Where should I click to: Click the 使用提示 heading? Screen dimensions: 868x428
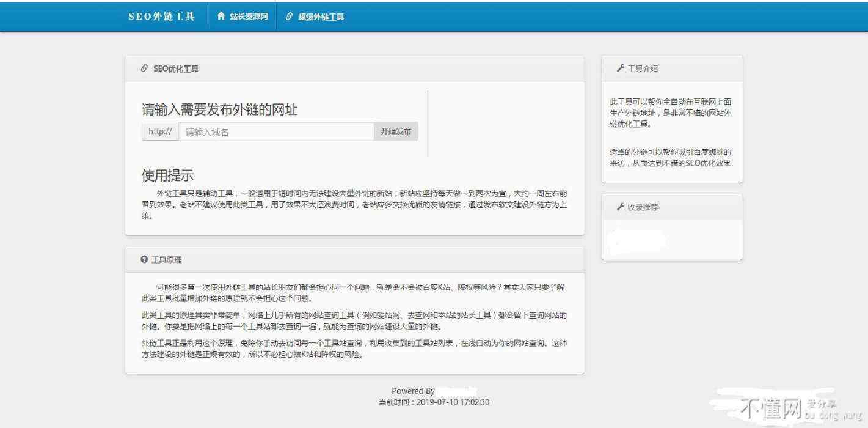[167, 175]
